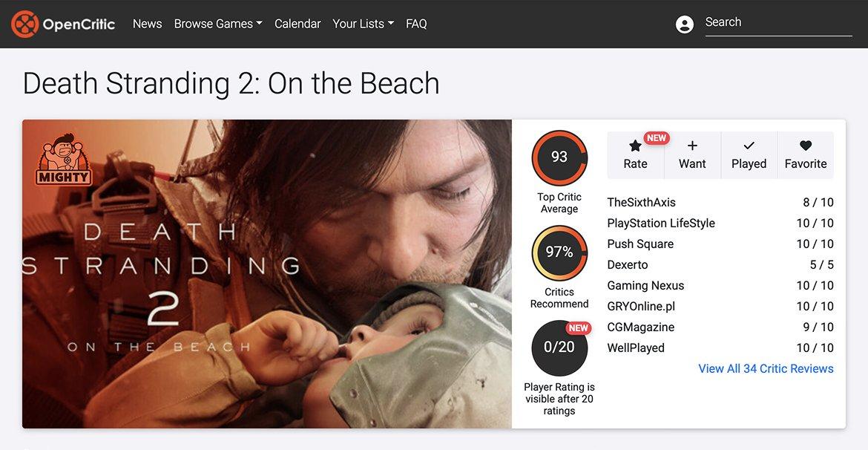
Task: Click the star Rate icon
Action: [635, 146]
